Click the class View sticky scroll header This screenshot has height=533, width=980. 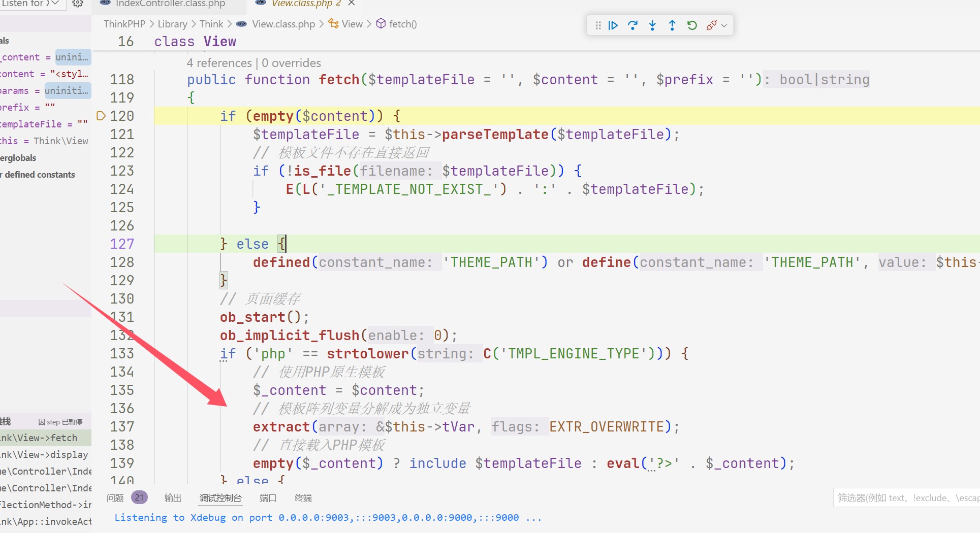coord(195,42)
